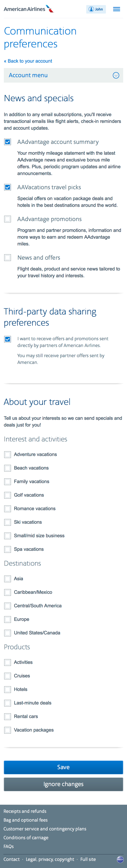Click the American Airlines wordmark
The height and width of the screenshot is (868, 127).
coord(24,9)
